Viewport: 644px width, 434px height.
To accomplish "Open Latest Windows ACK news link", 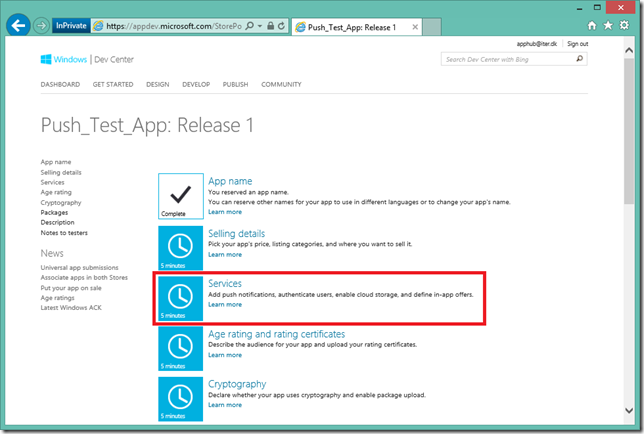I will click(x=71, y=308).
